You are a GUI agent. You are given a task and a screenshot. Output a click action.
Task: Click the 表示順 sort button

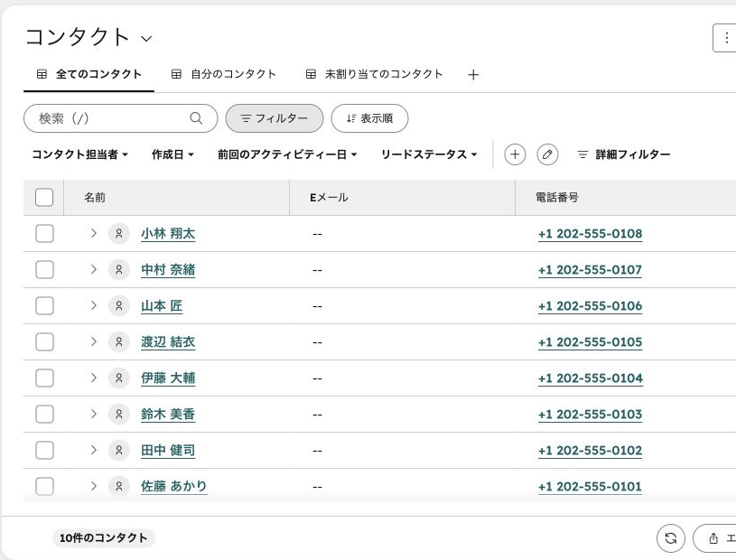[369, 118]
